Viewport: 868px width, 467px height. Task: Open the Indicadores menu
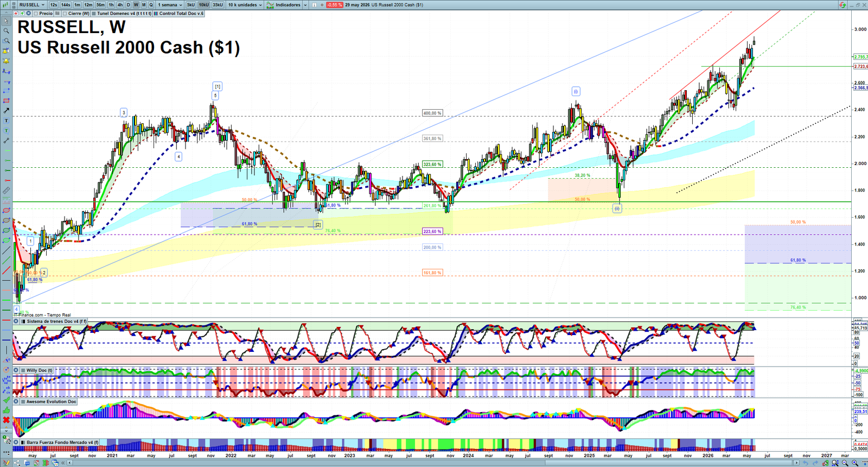pos(283,5)
